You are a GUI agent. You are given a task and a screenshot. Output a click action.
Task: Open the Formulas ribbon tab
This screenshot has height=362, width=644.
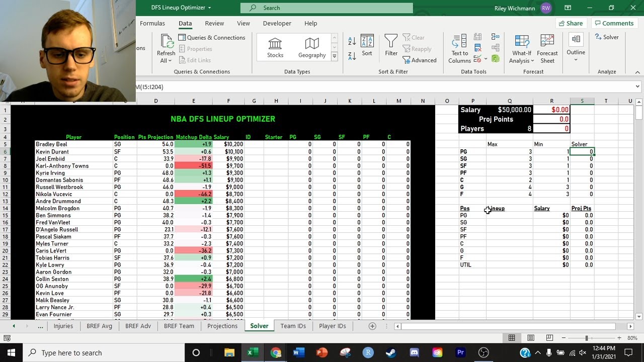pyautogui.click(x=152, y=23)
